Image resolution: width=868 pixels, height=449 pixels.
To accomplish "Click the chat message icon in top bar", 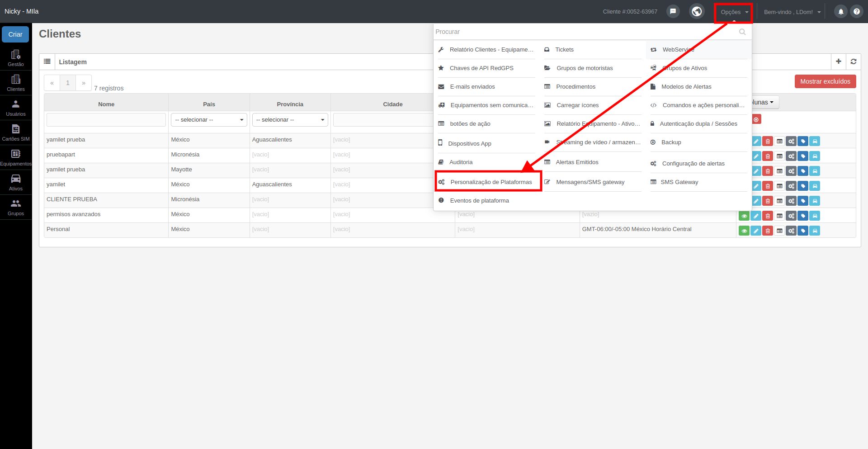I will tap(673, 11).
